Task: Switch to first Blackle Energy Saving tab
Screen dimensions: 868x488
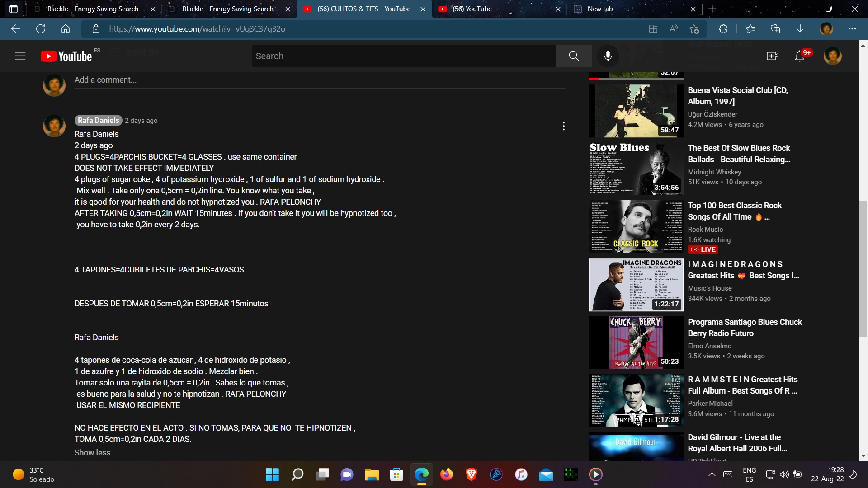Action: click(93, 9)
